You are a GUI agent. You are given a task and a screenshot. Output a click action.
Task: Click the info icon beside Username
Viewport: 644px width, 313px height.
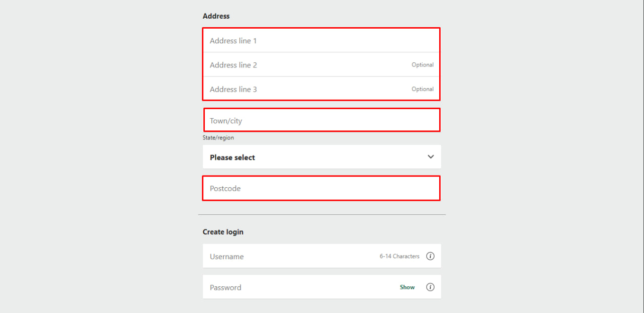430,256
